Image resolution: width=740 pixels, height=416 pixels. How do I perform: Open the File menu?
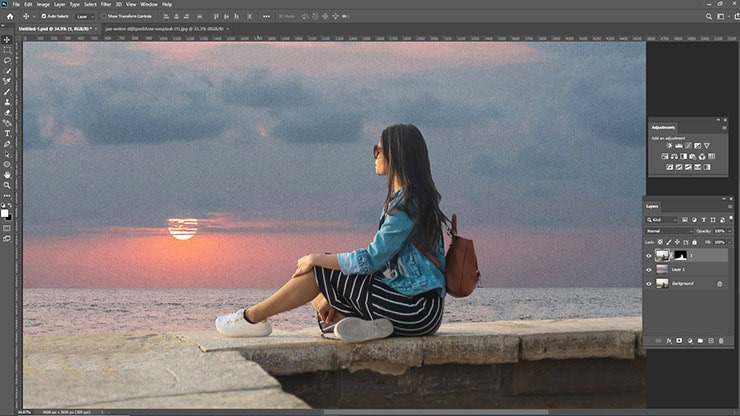16,4
